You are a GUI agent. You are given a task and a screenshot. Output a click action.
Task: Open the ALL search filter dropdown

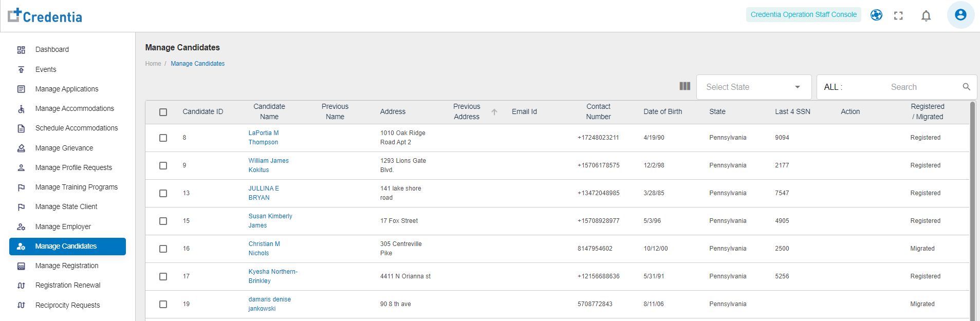(833, 87)
